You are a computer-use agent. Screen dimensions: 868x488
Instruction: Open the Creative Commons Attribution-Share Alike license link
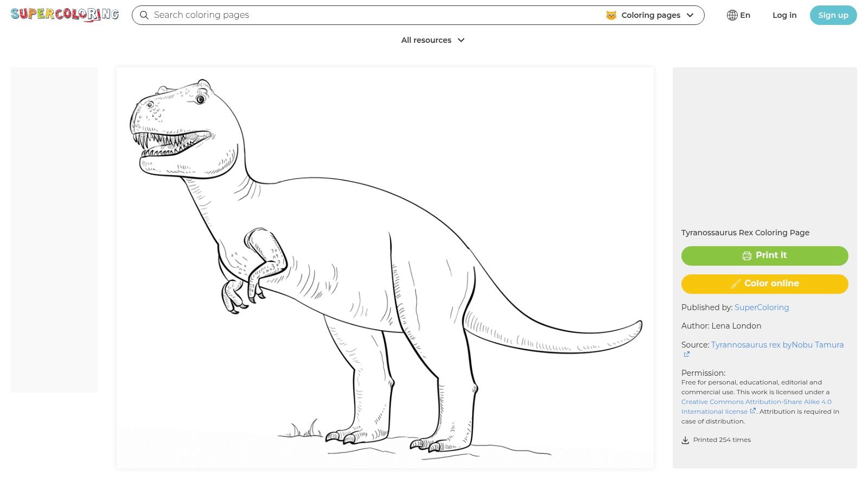[x=756, y=402]
